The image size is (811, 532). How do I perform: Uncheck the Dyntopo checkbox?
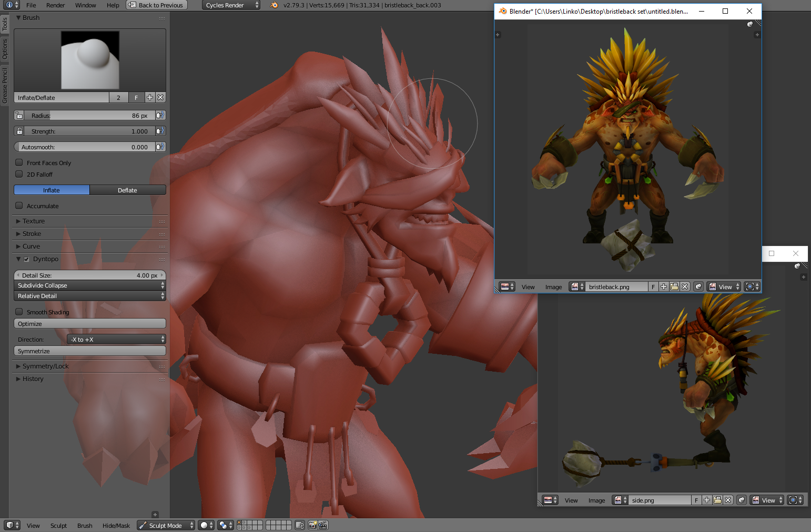pos(26,259)
